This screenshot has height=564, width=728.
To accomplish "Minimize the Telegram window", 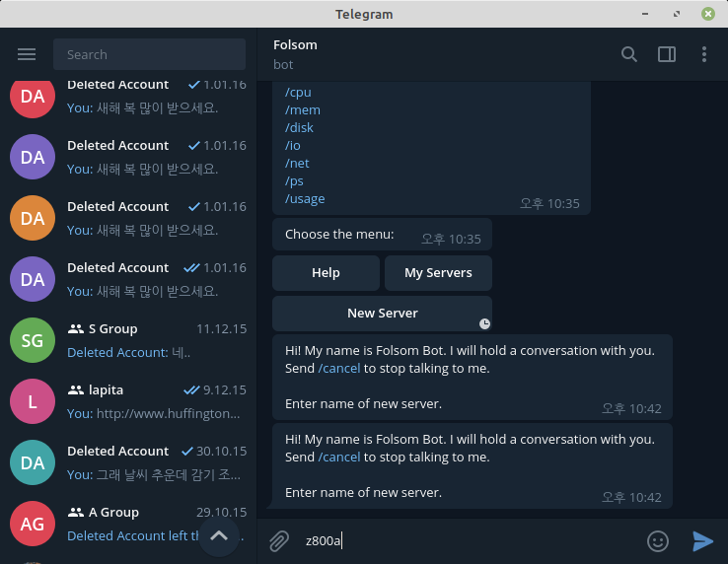I will coord(645,14).
